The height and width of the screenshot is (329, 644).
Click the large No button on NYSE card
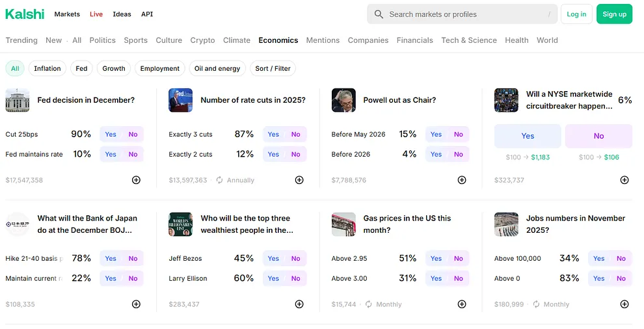point(598,137)
